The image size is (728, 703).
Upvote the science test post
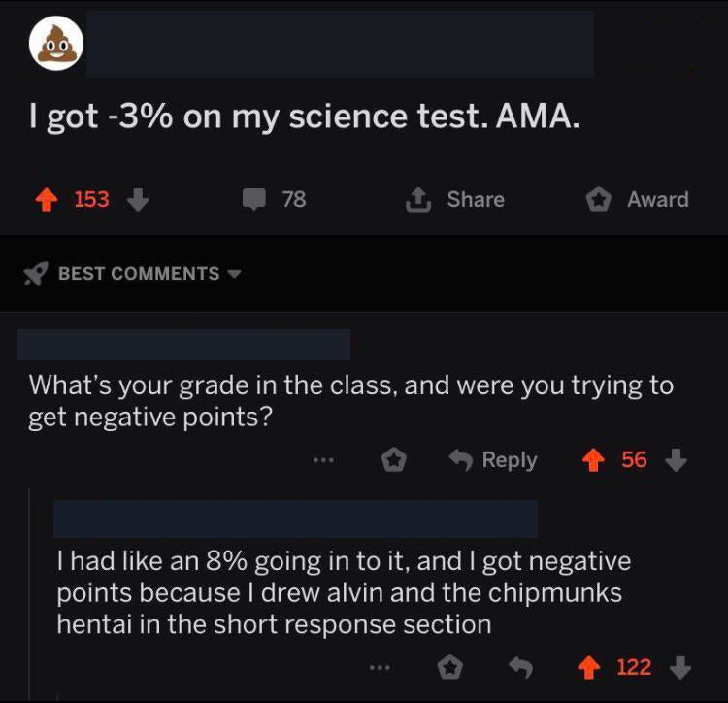point(47,200)
